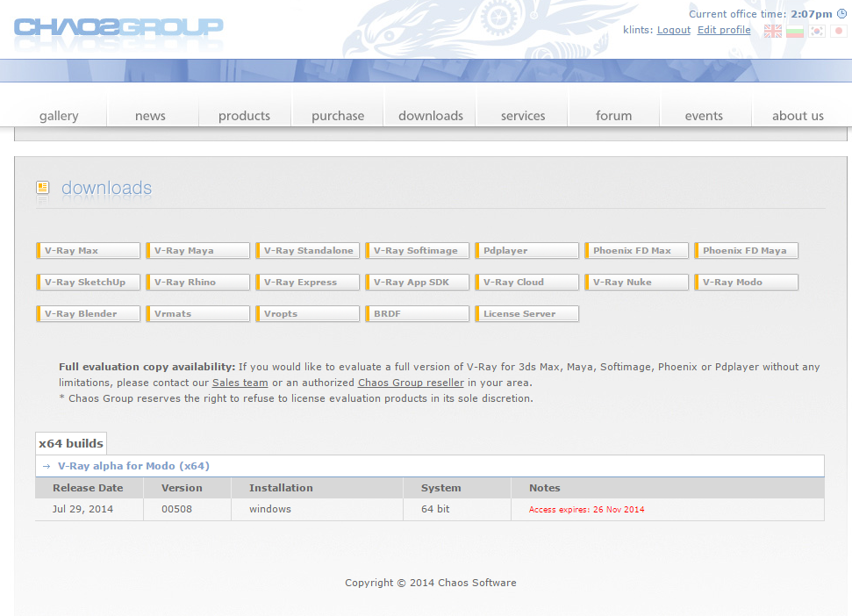Select the V-Ray Softimage button
Image resolution: width=852 pixels, height=616 pixels.
pos(418,250)
